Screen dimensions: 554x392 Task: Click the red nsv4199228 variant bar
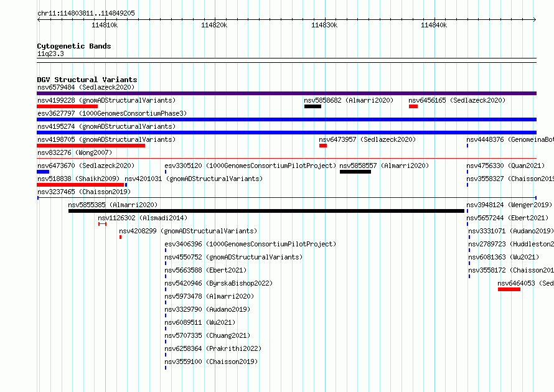(67, 106)
